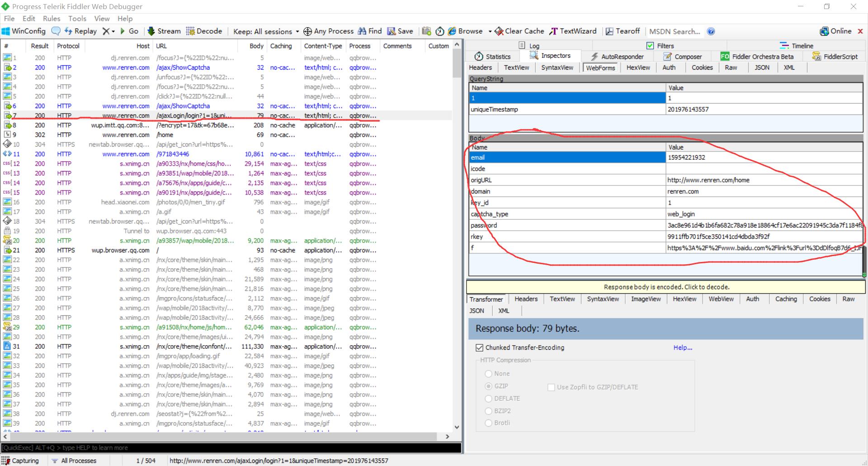Viewport: 868px width, 466px height.
Task: Select GZIP compression radio button
Action: (488, 386)
